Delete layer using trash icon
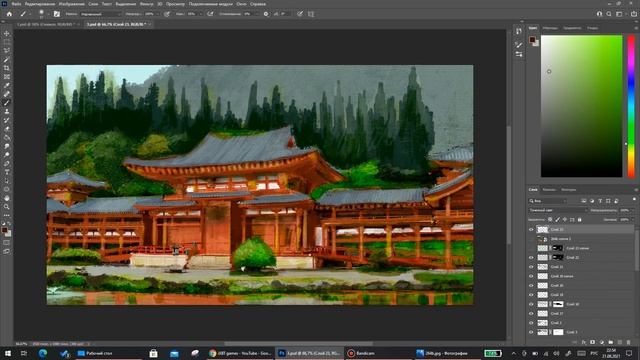The width and height of the screenshot is (640, 360). point(629,342)
